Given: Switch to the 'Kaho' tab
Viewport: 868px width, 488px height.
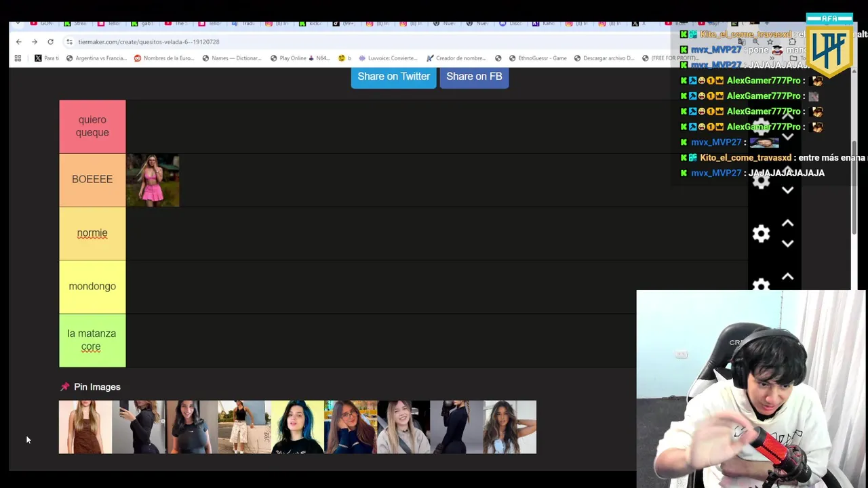Looking at the screenshot, I should pyautogui.click(x=544, y=24).
